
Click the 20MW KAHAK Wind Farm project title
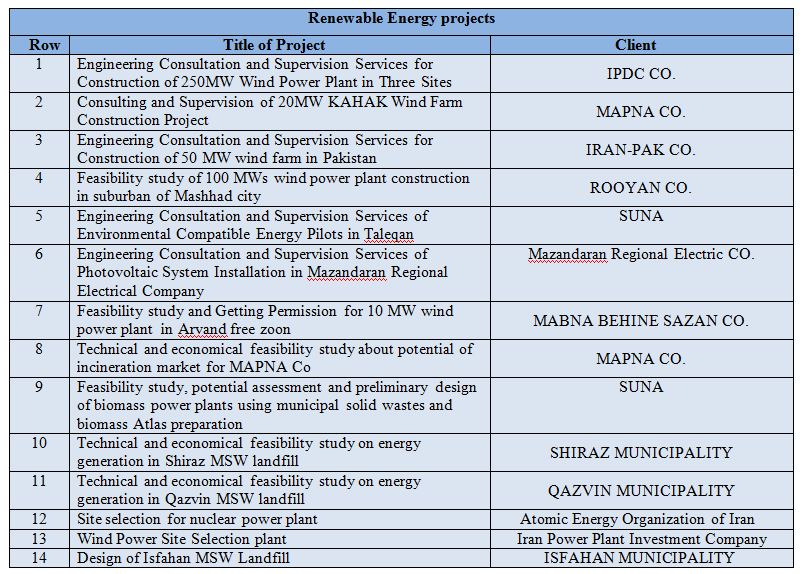270,111
